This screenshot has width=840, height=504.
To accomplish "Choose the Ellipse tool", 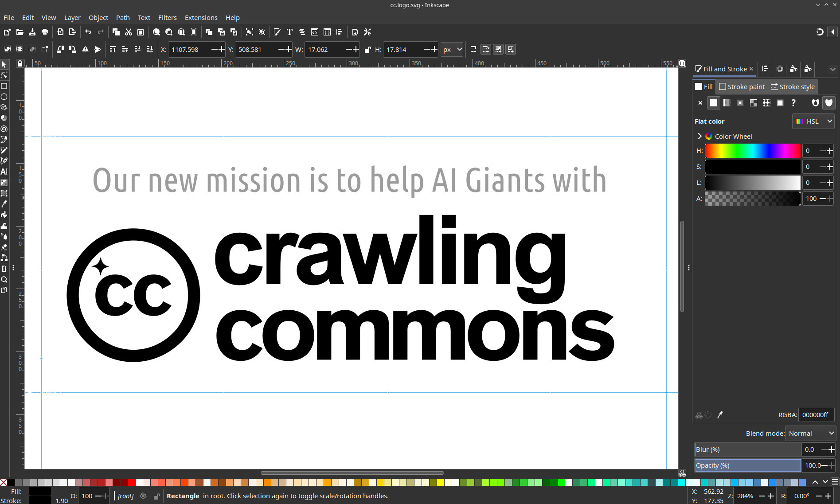I will pos(4,97).
